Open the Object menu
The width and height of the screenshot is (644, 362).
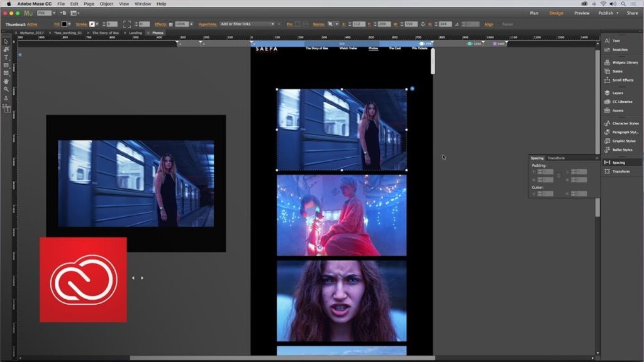[x=106, y=4]
